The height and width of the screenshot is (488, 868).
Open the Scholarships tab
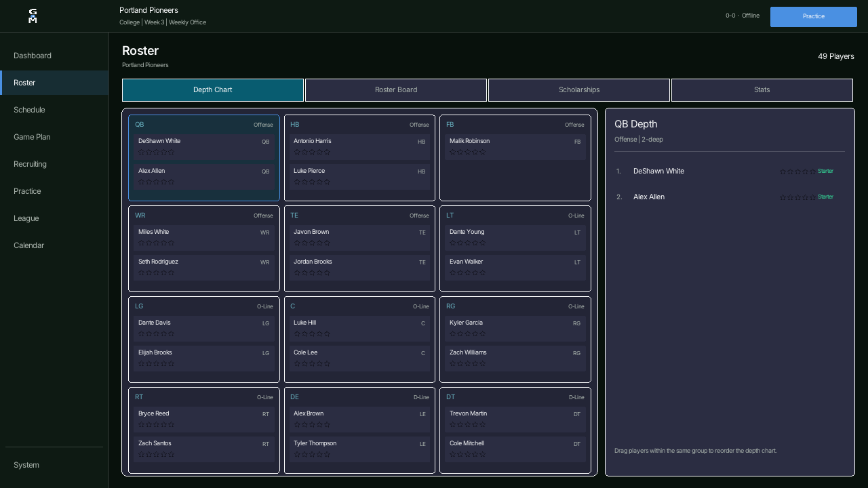point(579,90)
